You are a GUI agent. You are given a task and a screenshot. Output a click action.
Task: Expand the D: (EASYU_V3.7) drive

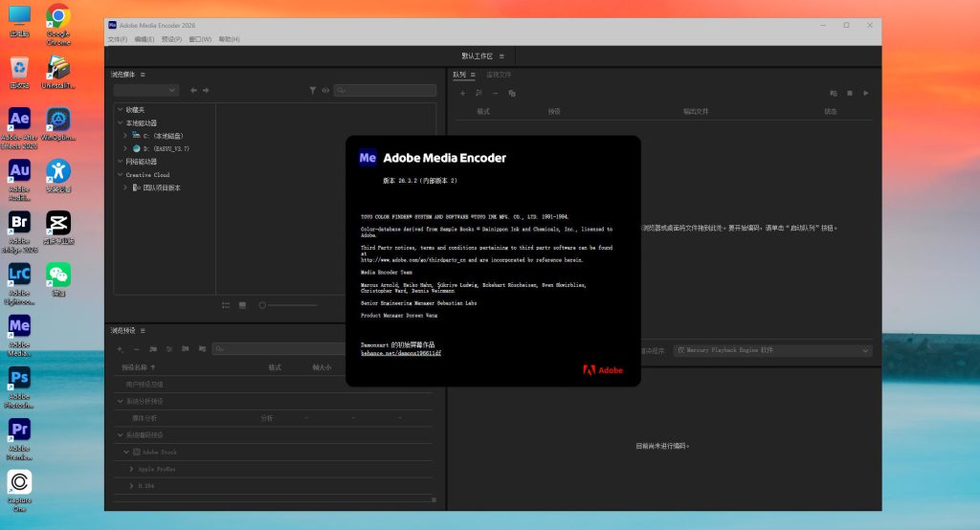[125, 148]
